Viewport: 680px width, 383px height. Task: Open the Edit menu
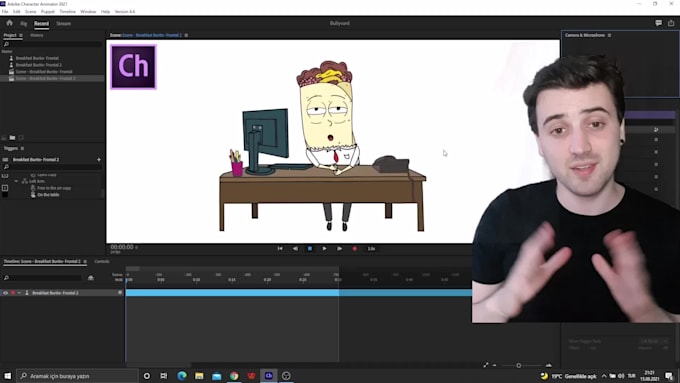tap(16, 12)
